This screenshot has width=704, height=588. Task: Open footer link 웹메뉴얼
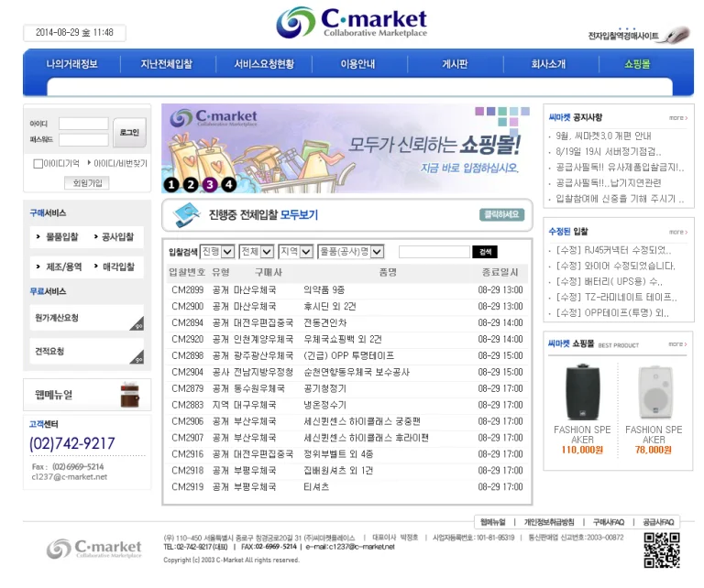492,522
